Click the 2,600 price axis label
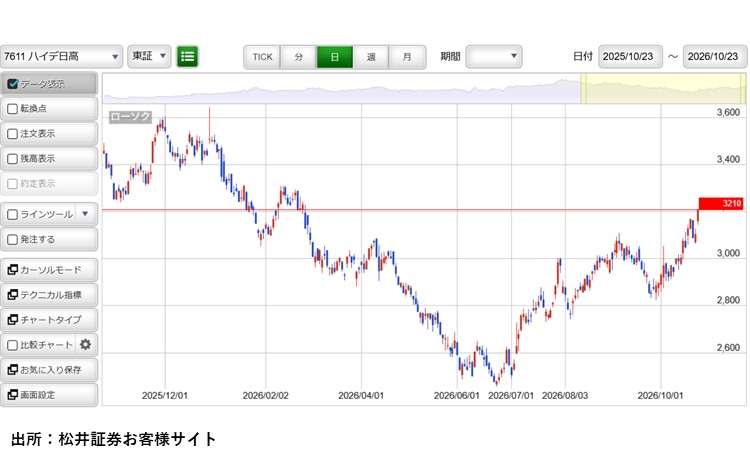This screenshot has width=750, height=454. pos(728,348)
